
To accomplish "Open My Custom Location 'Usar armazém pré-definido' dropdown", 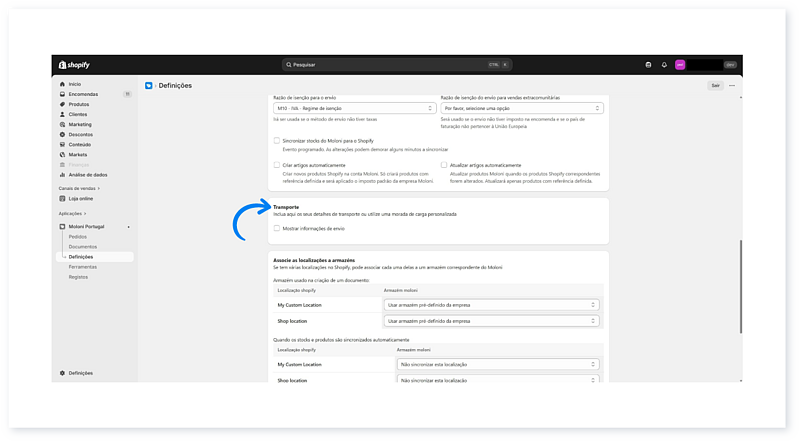I will coord(492,305).
